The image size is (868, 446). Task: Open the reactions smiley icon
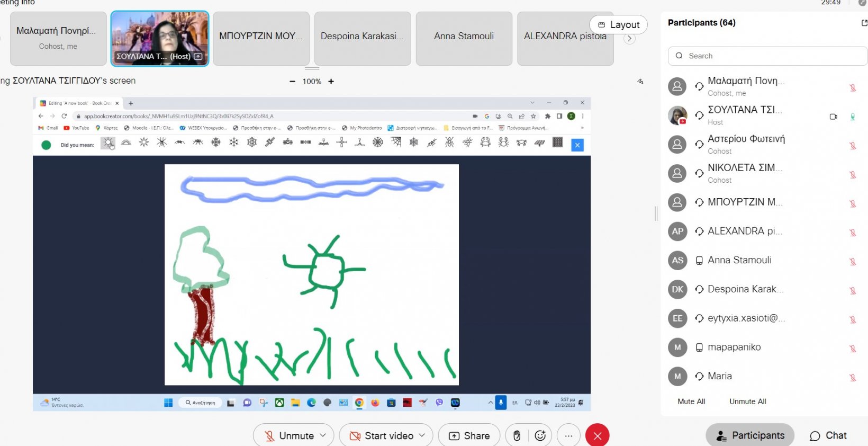[540, 435]
